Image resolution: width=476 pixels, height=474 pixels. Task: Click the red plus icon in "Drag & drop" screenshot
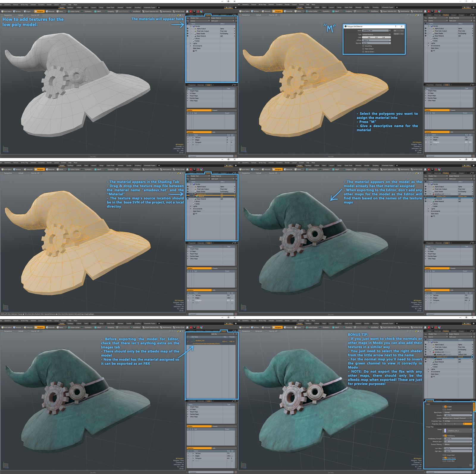coord(191,169)
